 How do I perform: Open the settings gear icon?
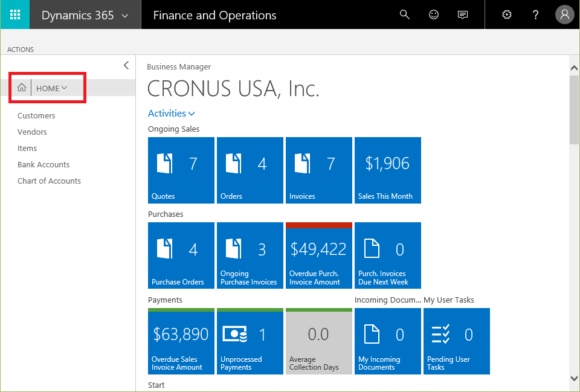point(507,14)
